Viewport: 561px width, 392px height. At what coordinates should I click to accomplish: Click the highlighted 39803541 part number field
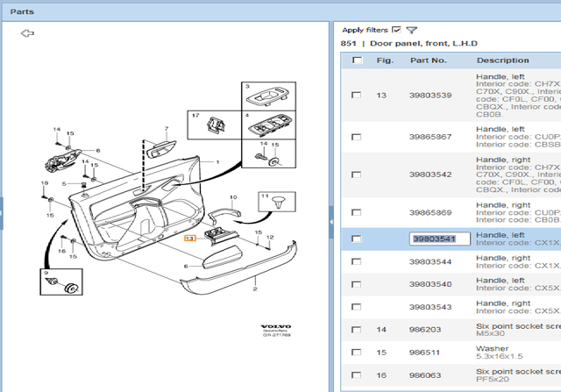tap(440, 239)
